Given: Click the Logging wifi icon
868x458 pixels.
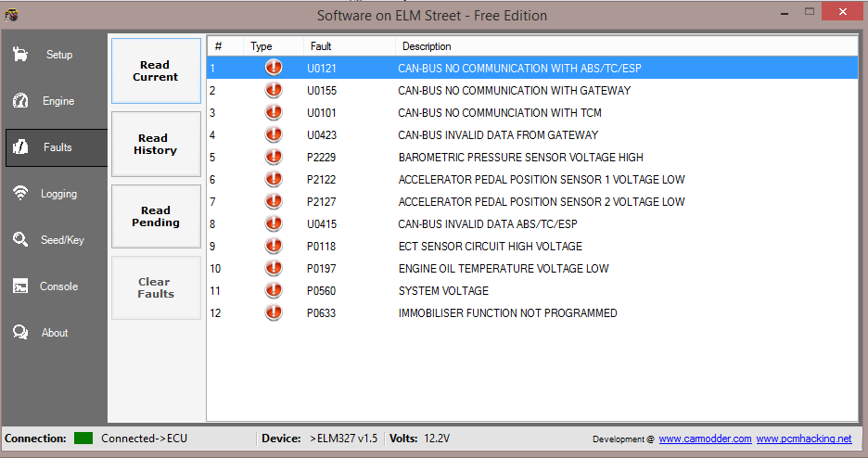Looking at the screenshot, I should pyautogui.click(x=20, y=193).
